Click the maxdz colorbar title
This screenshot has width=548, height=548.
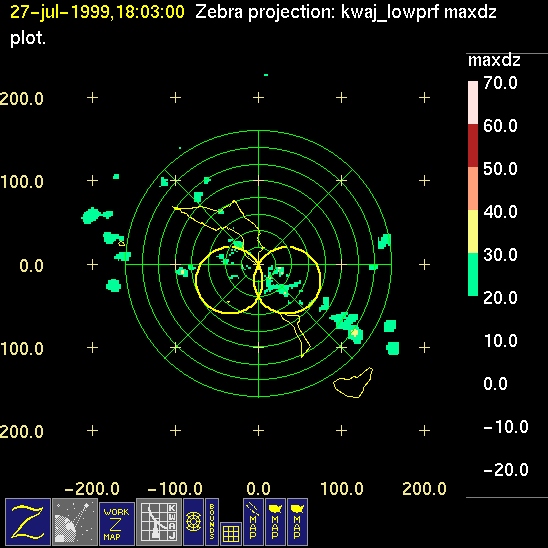(x=494, y=60)
